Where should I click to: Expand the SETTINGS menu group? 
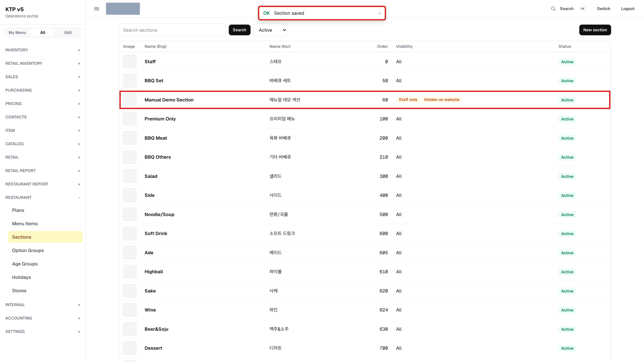[x=43, y=332]
